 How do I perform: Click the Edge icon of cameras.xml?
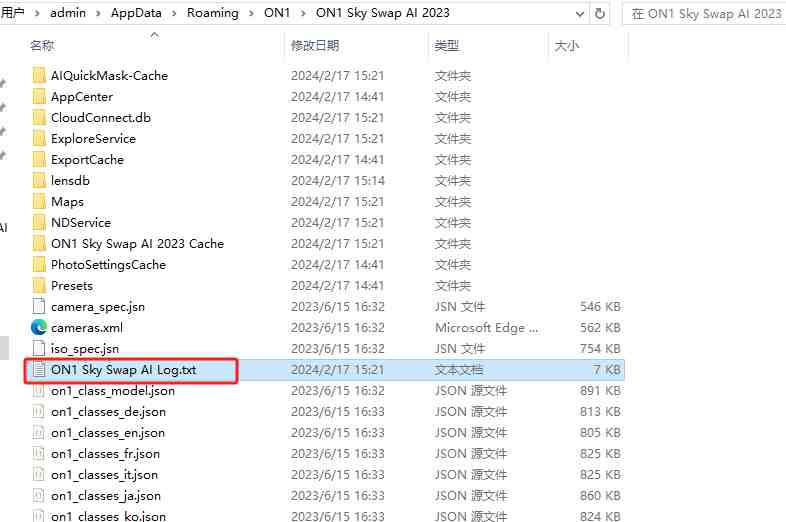(39, 327)
